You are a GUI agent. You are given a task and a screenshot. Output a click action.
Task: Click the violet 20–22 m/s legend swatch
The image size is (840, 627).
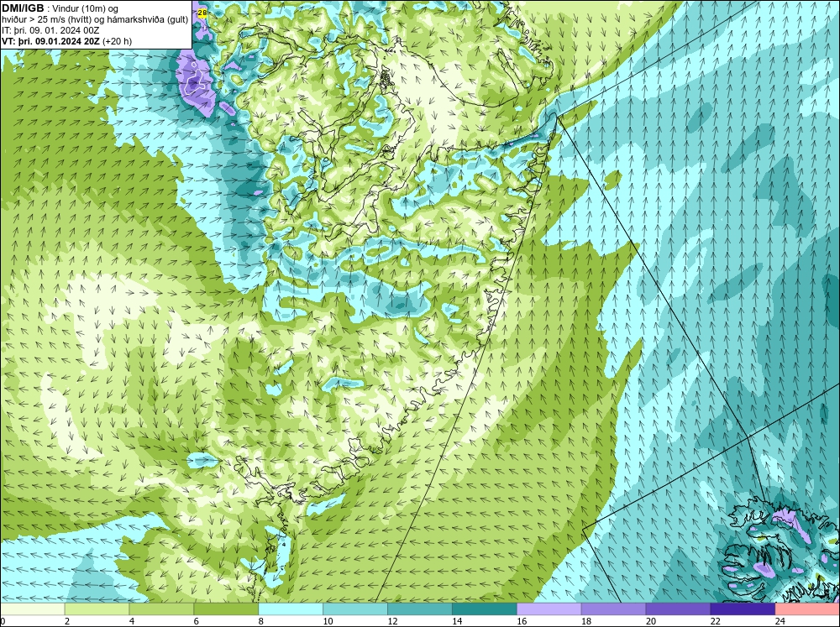click(678, 609)
